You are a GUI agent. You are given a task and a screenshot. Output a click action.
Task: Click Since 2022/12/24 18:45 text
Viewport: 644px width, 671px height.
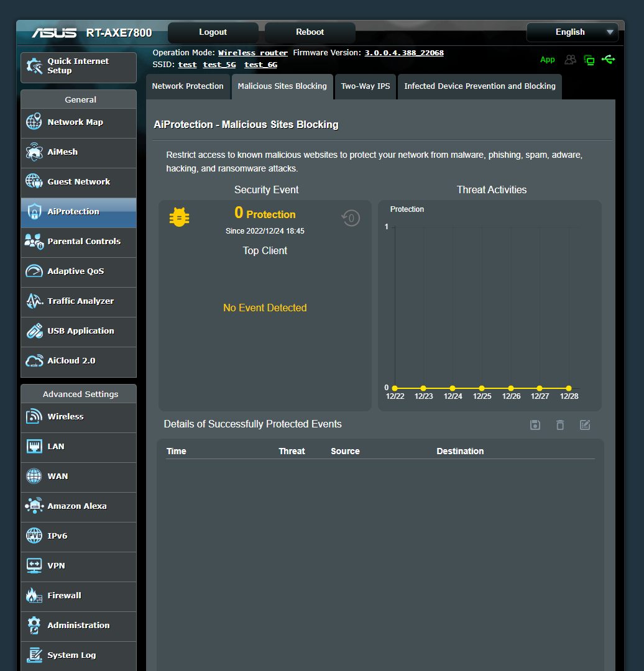click(x=265, y=231)
